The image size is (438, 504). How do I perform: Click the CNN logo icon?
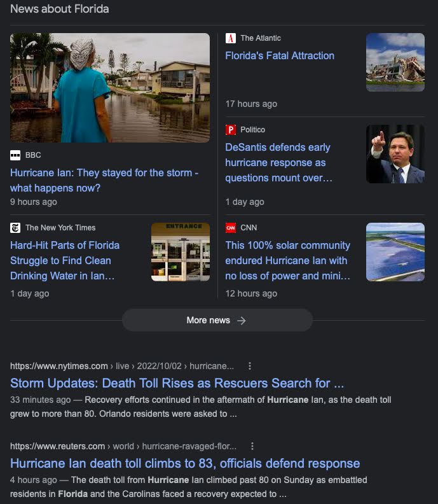click(x=231, y=228)
